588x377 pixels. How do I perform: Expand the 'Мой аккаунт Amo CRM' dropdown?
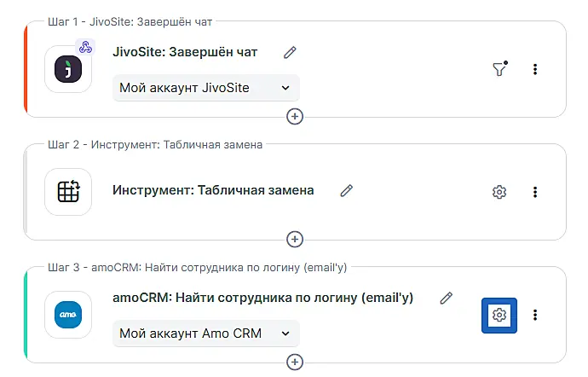point(205,333)
